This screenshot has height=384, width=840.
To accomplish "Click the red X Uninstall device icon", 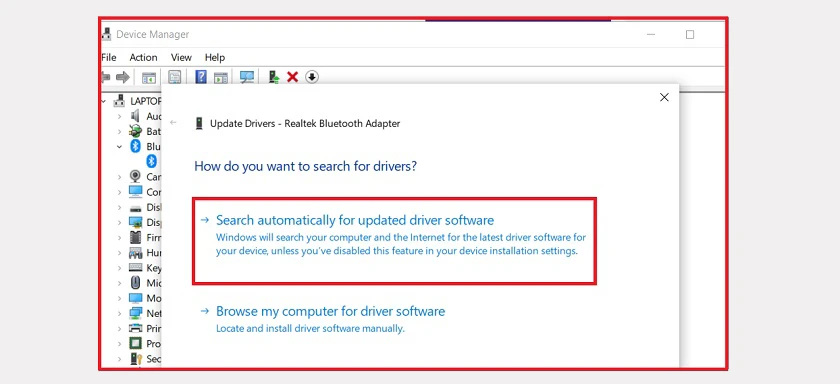I will pos(292,77).
